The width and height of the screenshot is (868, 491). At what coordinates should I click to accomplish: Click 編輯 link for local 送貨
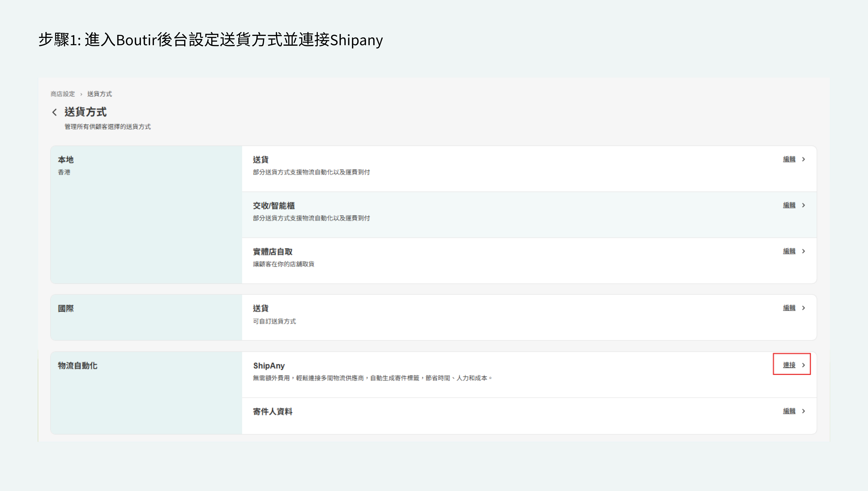(789, 159)
